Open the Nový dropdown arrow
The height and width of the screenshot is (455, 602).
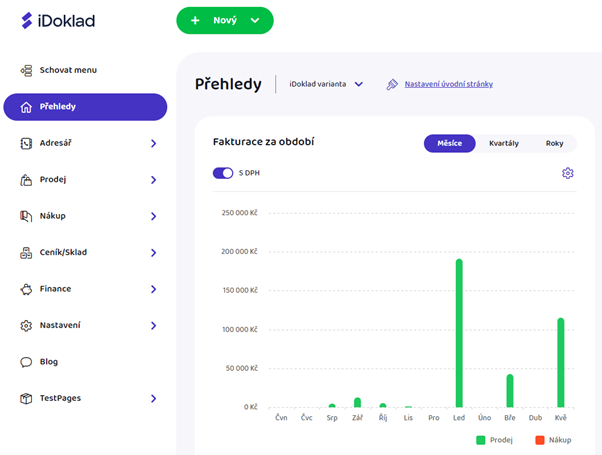click(x=255, y=20)
